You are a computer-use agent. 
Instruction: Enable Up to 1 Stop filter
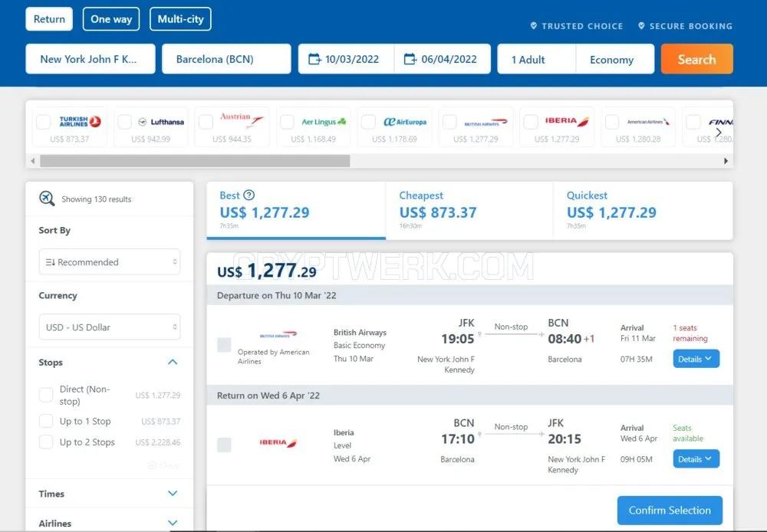tap(46, 421)
